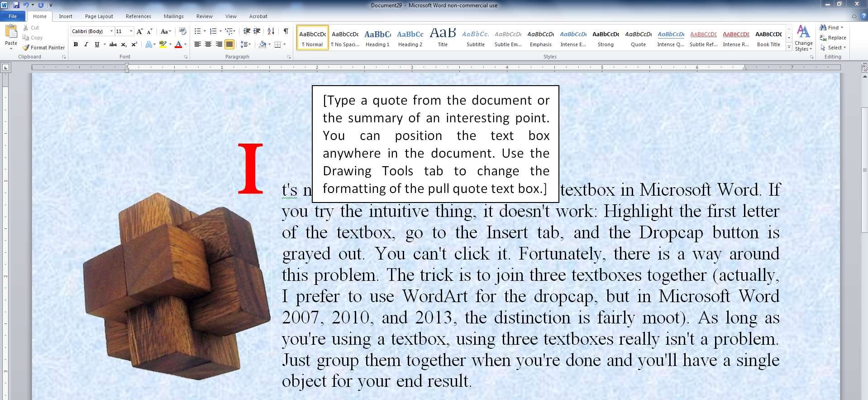Screen dimensions: 868x400
Task: Open the Page Layout tab
Action: (x=99, y=16)
